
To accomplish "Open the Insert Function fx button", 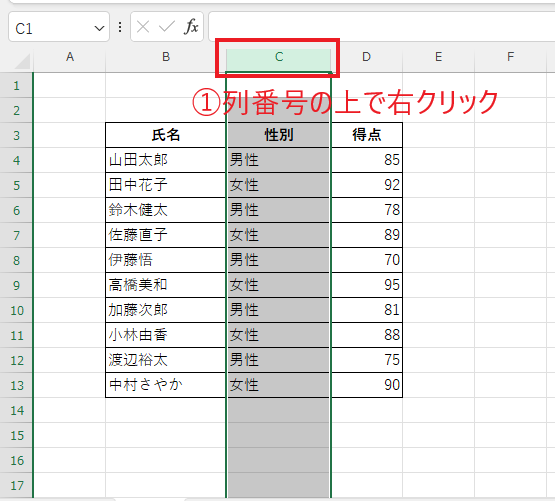I will 191,27.
